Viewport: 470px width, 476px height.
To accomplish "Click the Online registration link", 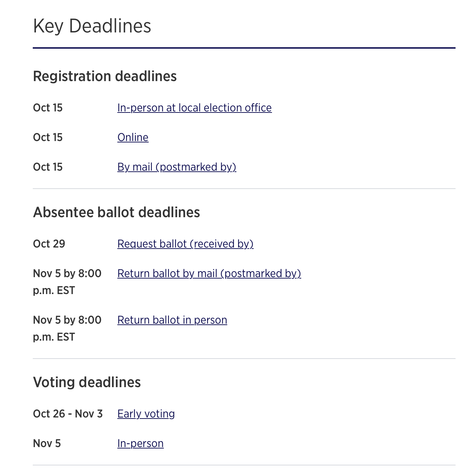I will pyautogui.click(x=133, y=138).
